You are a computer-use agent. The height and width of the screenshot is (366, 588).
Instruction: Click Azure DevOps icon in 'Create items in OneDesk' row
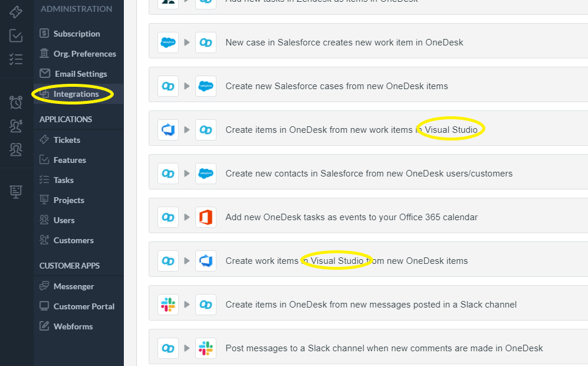tap(168, 130)
